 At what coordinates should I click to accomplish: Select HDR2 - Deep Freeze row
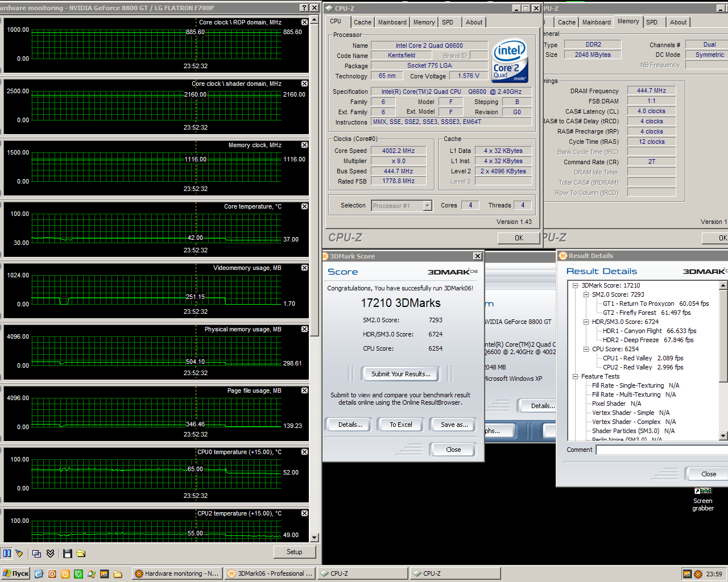pyautogui.click(x=648, y=340)
